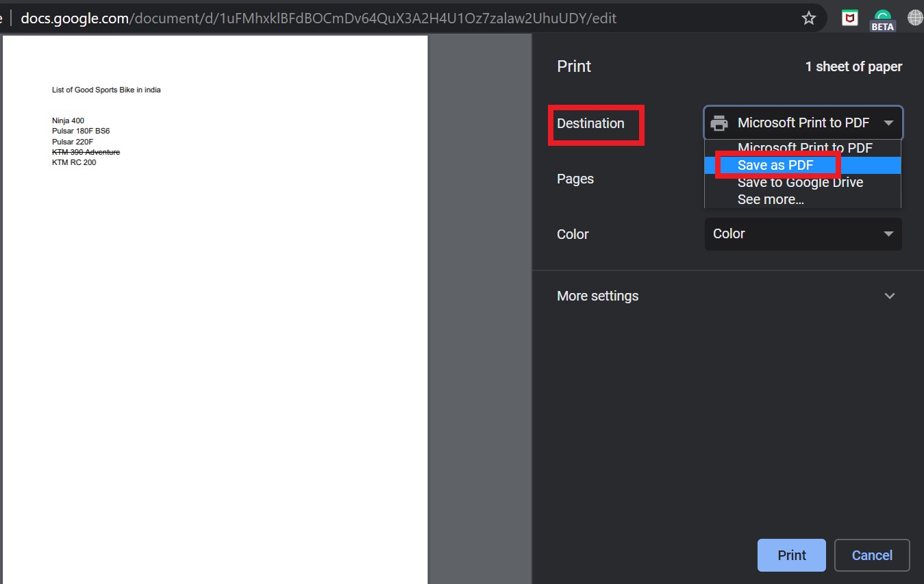Click the struck-through KTM 390 Adventure line

pyautogui.click(x=86, y=152)
